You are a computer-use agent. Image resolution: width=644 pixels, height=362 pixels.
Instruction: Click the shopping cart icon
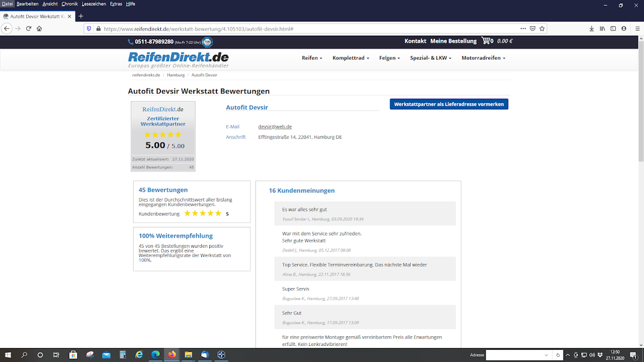coord(486,41)
